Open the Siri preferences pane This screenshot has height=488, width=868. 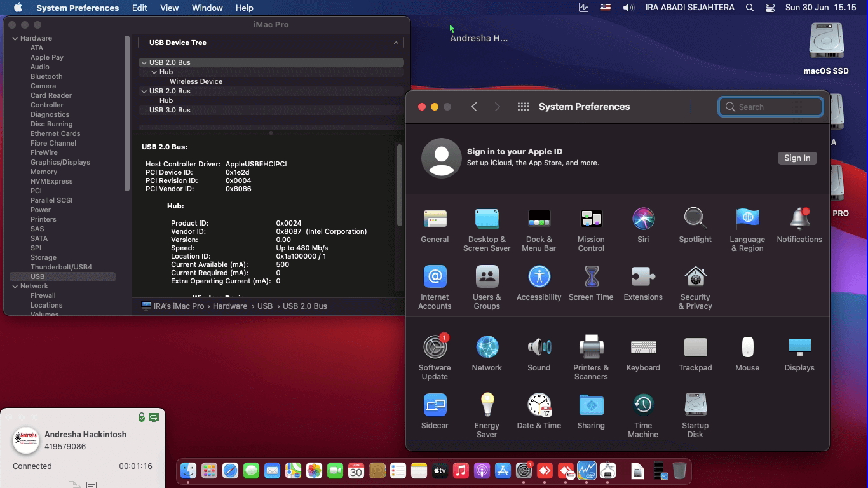pos(643,226)
